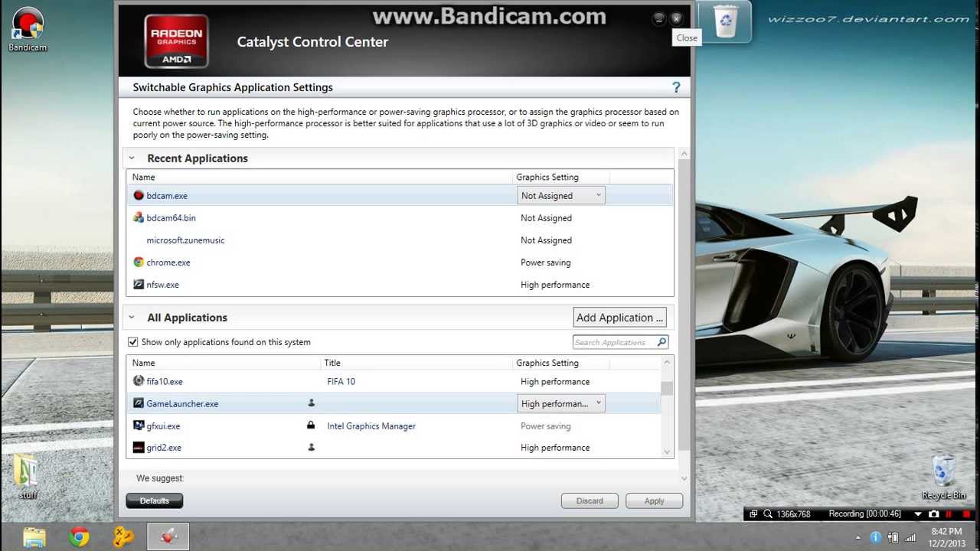The height and width of the screenshot is (551, 980).
Task: Click the Bandicam magnifier icon
Action: coord(768,514)
